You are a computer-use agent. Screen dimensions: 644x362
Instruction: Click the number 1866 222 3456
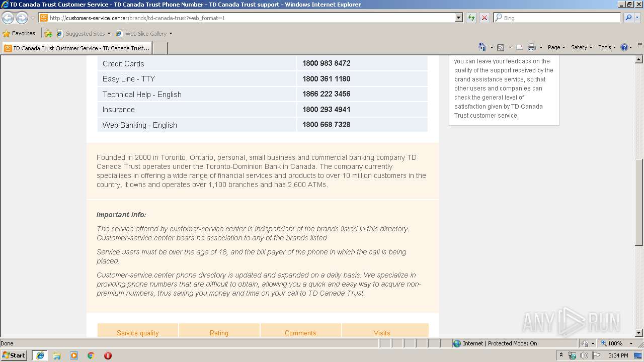click(x=326, y=94)
